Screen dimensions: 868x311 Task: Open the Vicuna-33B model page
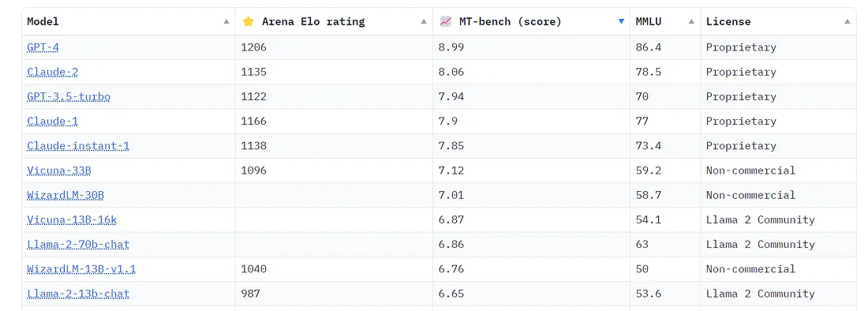58,170
